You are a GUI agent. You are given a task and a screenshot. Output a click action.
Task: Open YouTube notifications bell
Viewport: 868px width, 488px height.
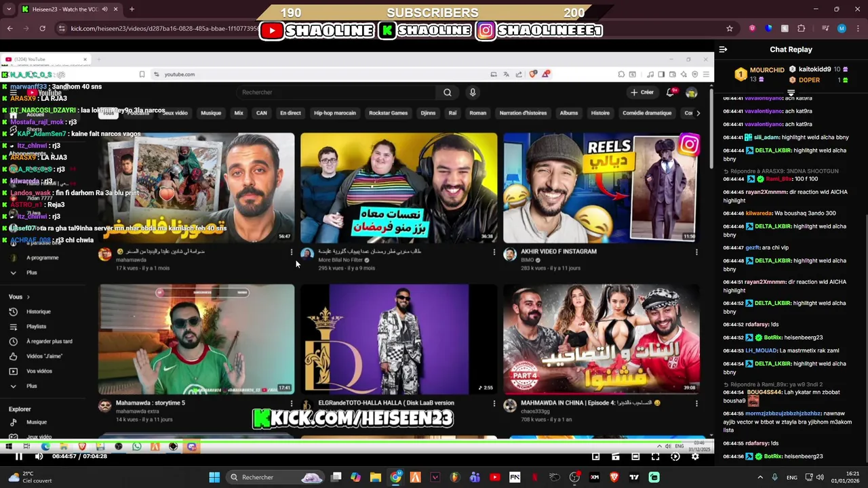point(671,92)
